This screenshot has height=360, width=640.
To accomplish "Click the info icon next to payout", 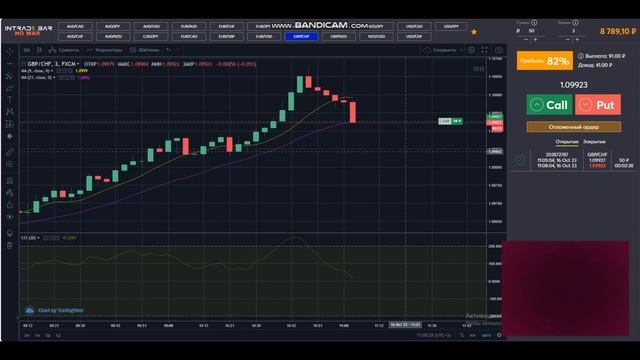I will pos(580,56).
